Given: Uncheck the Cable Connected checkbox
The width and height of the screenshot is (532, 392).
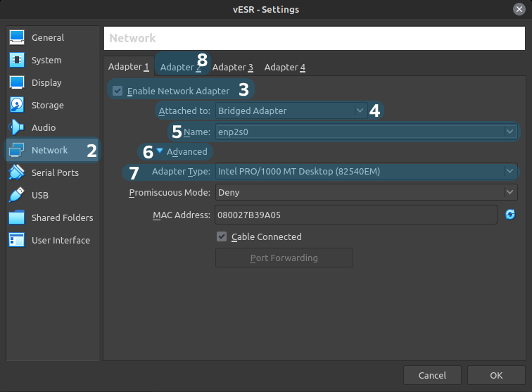Looking at the screenshot, I should (222, 237).
